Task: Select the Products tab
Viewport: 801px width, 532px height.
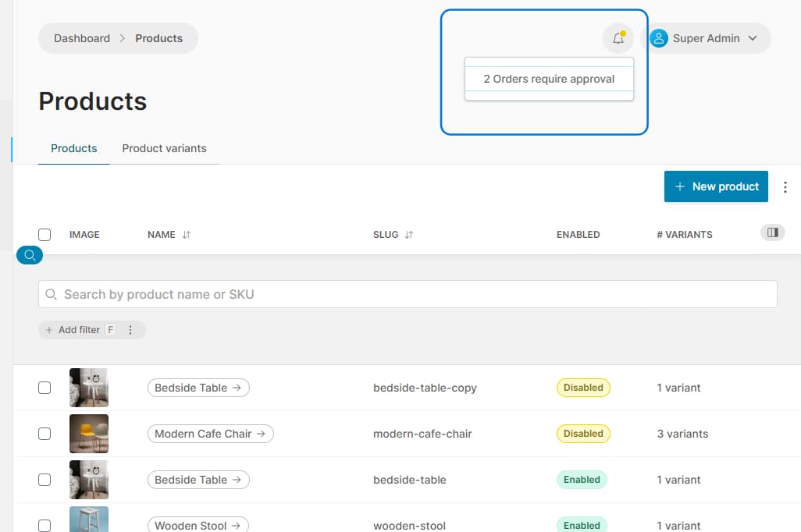Action: click(x=74, y=148)
